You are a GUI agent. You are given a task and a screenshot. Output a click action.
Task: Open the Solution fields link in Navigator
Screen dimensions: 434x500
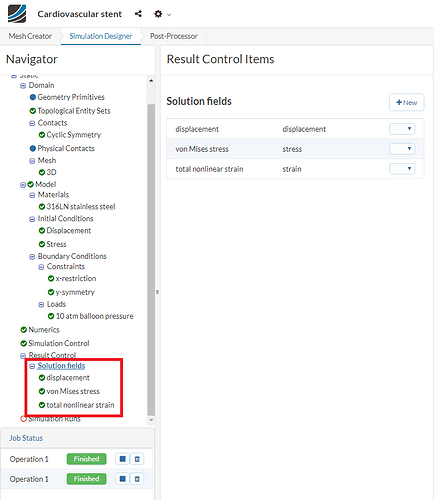click(x=61, y=366)
